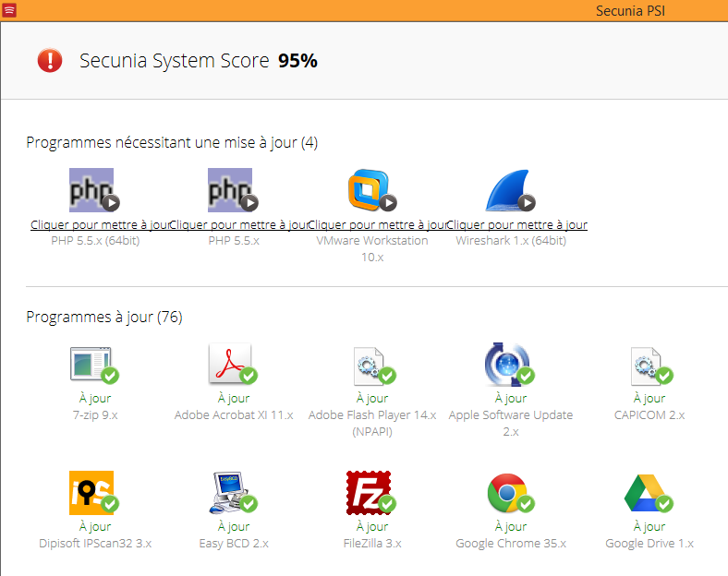Click update link above PHP 5.5.x (64bit)
This screenshot has width=728, height=576.
click(100, 224)
